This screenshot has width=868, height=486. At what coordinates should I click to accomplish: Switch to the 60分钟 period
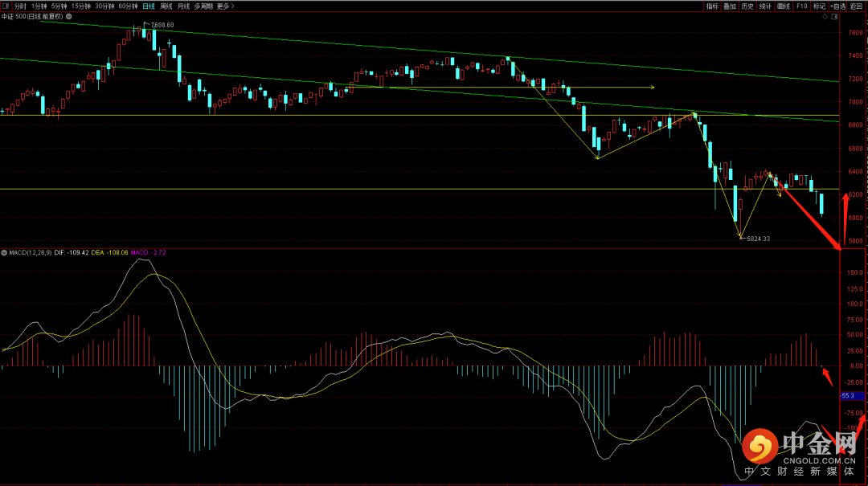[129, 6]
